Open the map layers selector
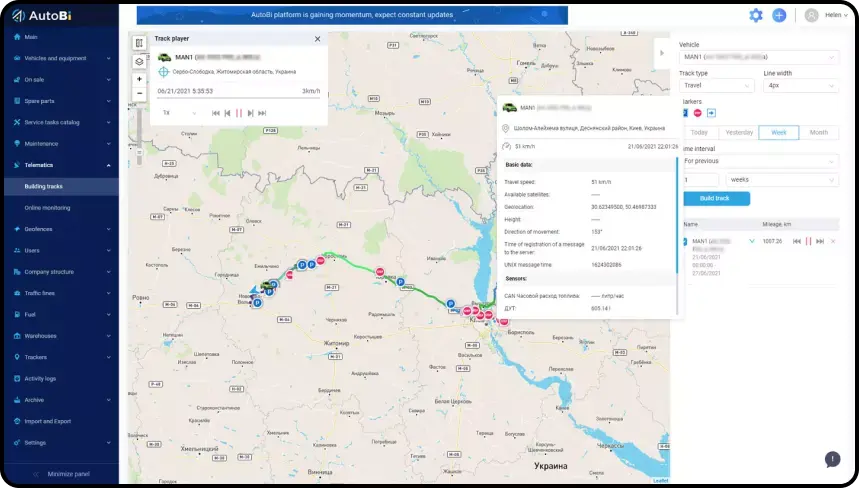The width and height of the screenshot is (859, 488). [x=139, y=62]
